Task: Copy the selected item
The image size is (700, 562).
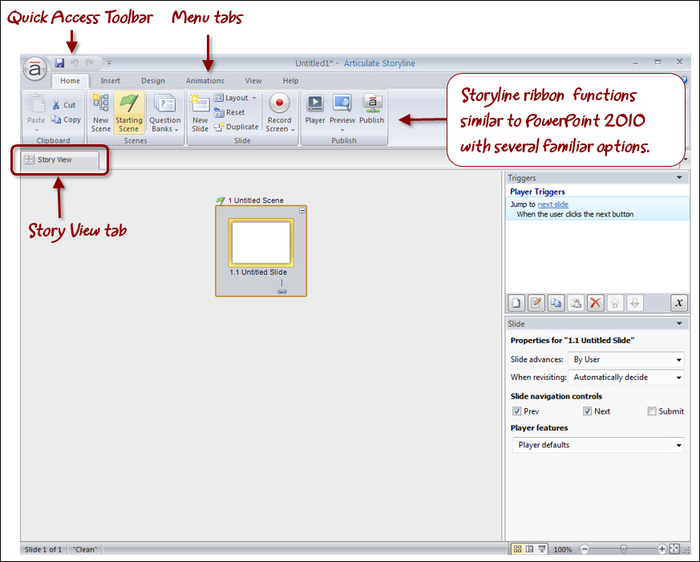Action: [x=66, y=120]
